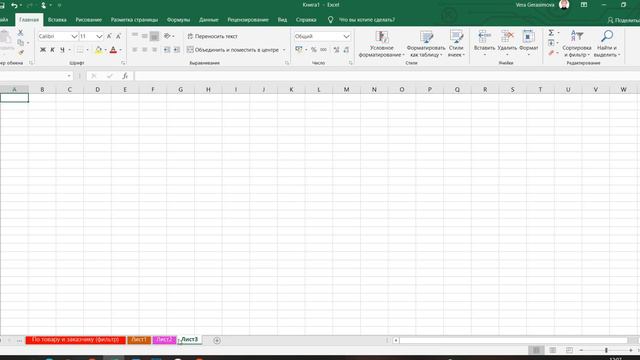This screenshot has width=640, height=360.
Task: Align text to middle of cell
Action: click(x=144, y=36)
